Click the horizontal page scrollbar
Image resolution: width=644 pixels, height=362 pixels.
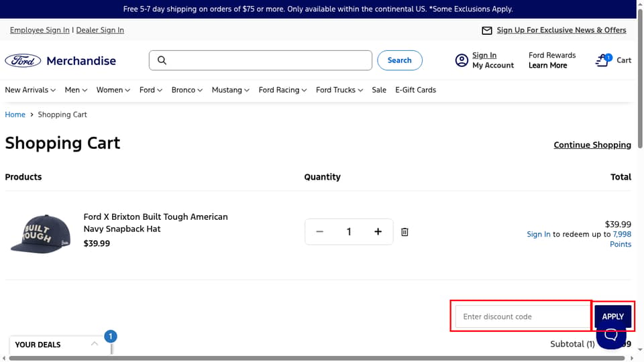click(317, 358)
